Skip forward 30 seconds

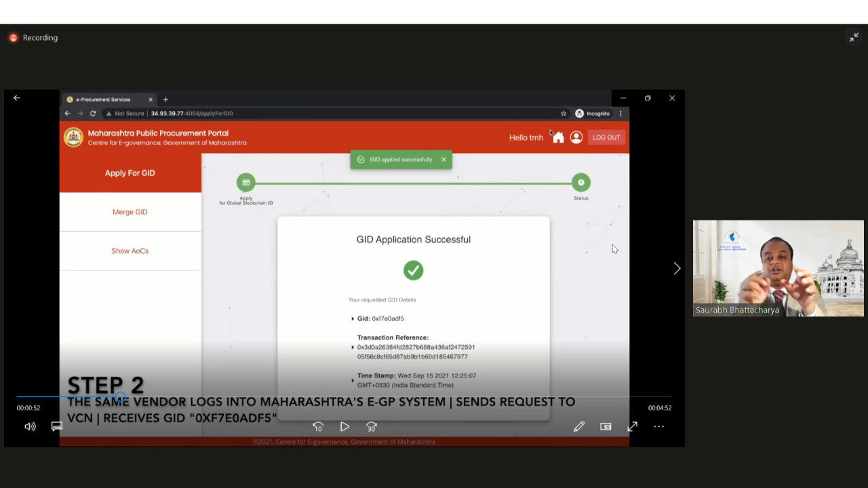371,427
